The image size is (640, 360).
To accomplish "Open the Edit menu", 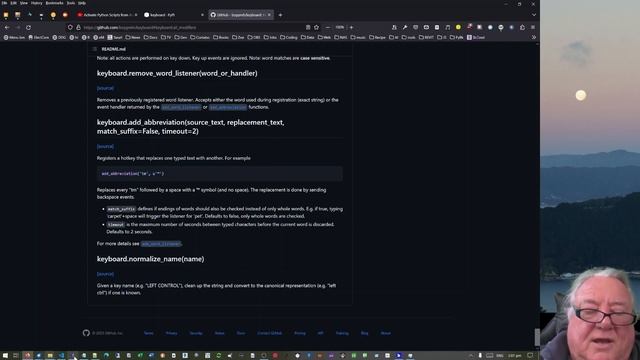I will tap(13, 3).
